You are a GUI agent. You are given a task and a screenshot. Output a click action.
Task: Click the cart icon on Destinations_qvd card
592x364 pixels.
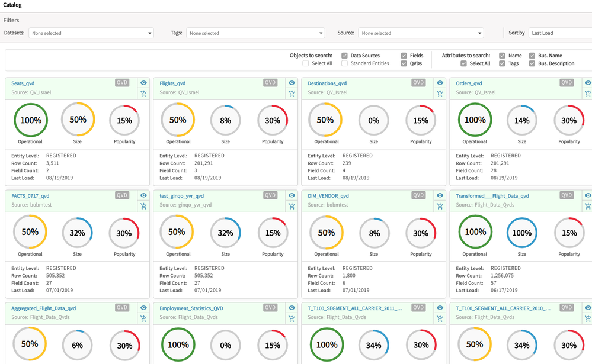pos(440,94)
